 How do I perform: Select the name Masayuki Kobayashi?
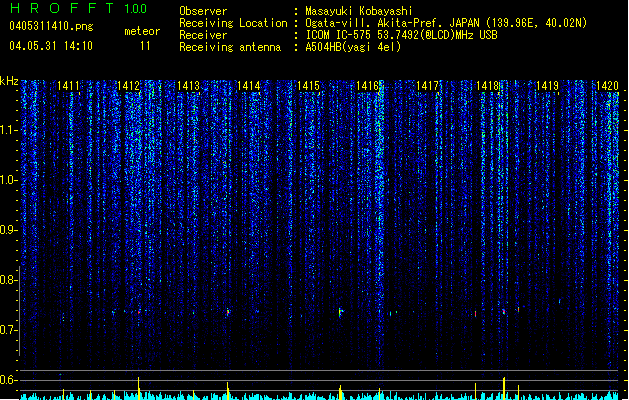359,11
